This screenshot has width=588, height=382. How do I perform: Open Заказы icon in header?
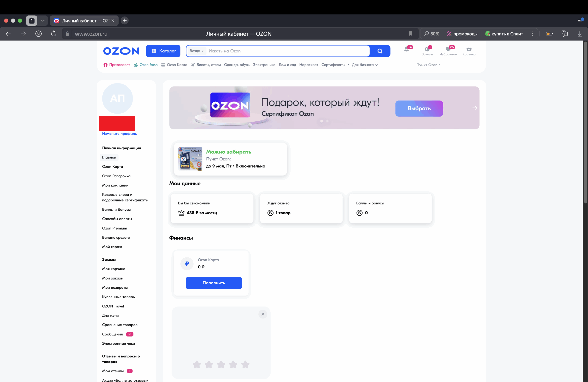[x=427, y=51]
